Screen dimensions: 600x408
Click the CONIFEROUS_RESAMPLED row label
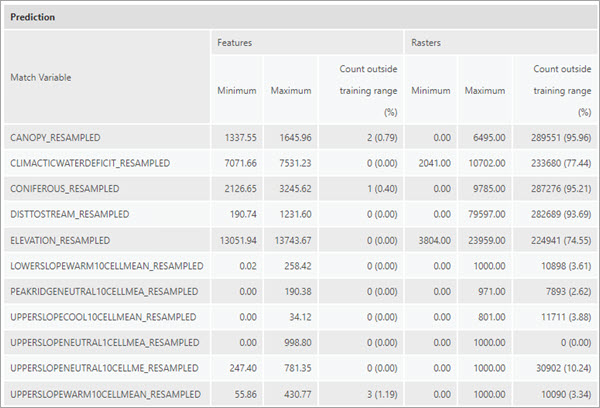pos(64,188)
